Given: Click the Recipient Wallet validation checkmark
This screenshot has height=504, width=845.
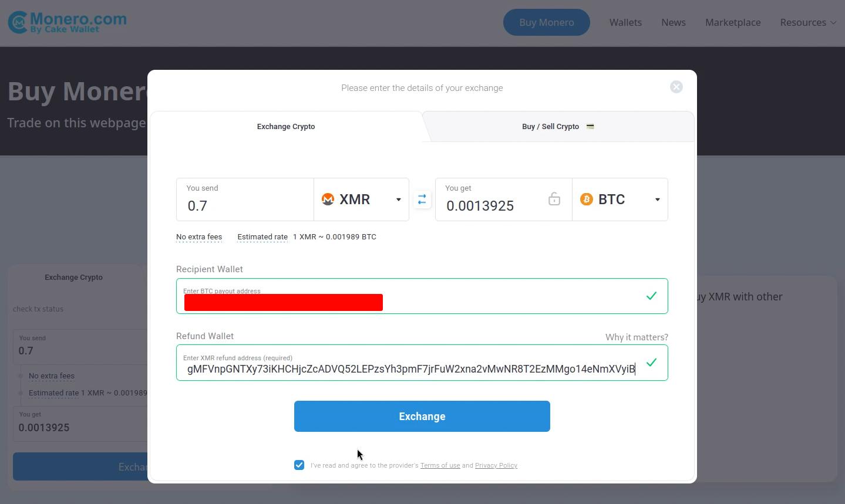Looking at the screenshot, I should pos(651,296).
